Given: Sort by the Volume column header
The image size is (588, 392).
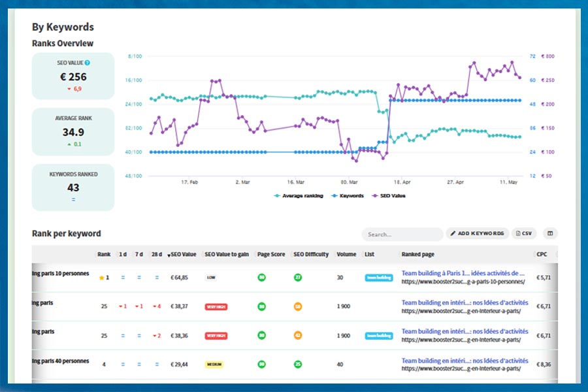Looking at the screenshot, I should point(346,254).
